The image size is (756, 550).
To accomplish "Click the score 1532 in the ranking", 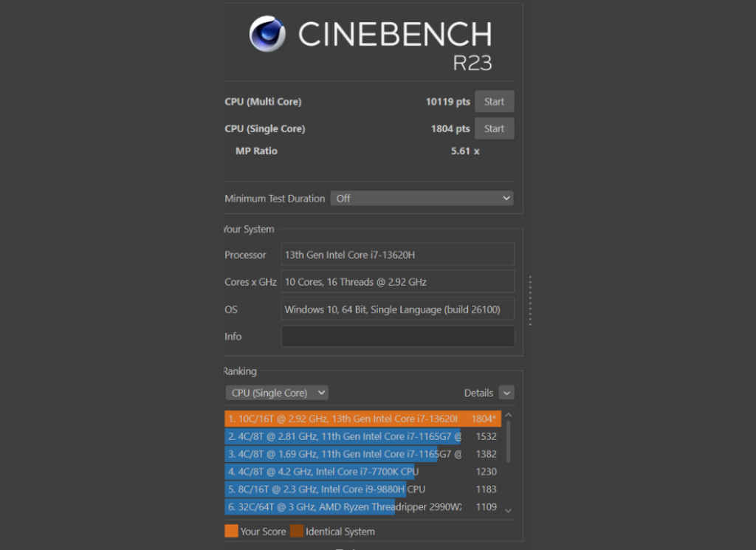I will point(486,436).
